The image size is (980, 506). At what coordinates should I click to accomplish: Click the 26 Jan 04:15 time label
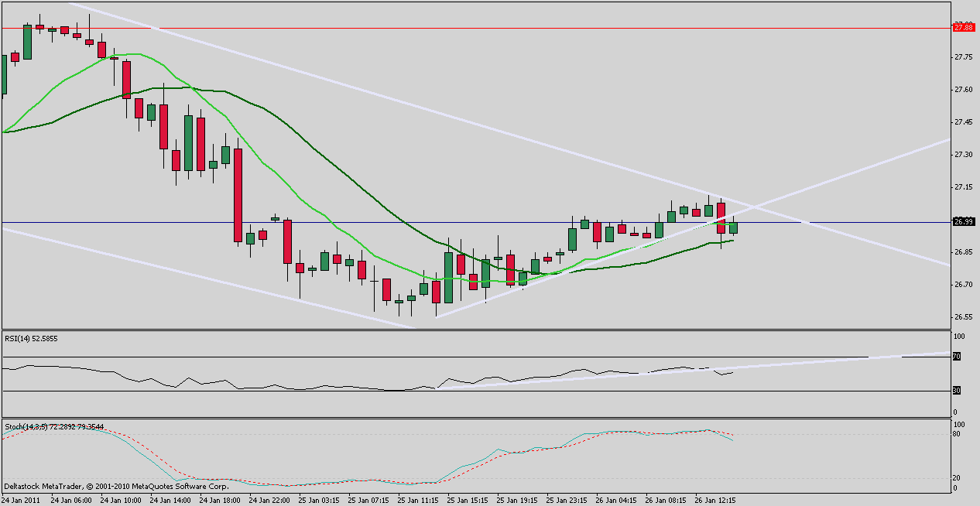point(617,501)
